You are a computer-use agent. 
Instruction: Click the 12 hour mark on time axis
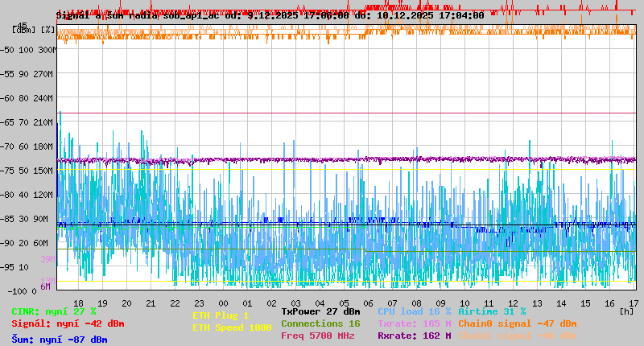click(x=514, y=303)
